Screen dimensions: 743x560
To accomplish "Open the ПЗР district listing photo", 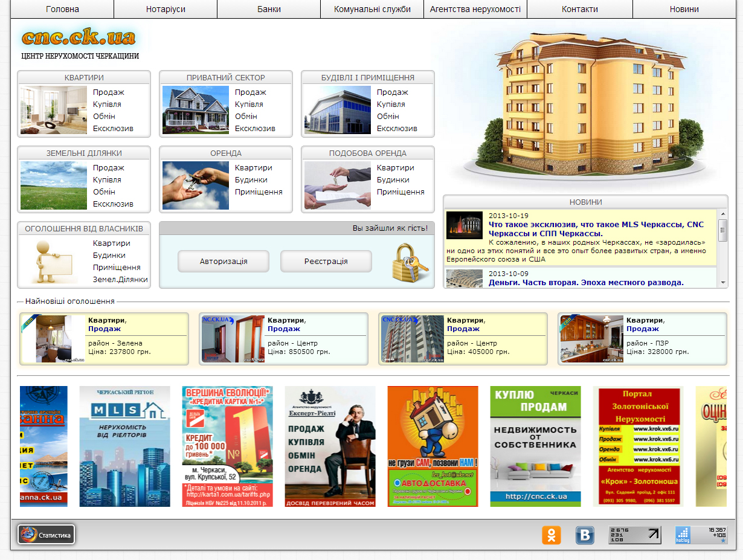I will [x=592, y=338].
